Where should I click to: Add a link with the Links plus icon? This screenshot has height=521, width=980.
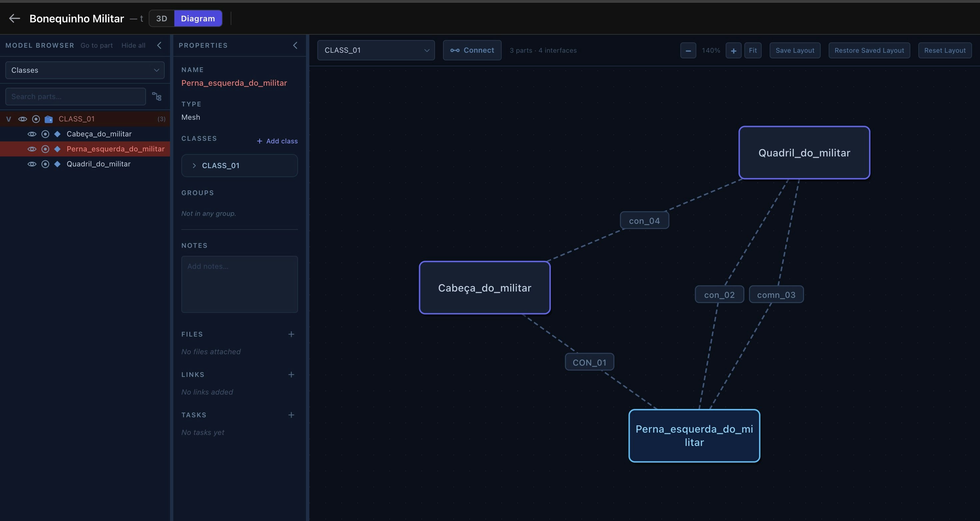[x=291, y=375]
